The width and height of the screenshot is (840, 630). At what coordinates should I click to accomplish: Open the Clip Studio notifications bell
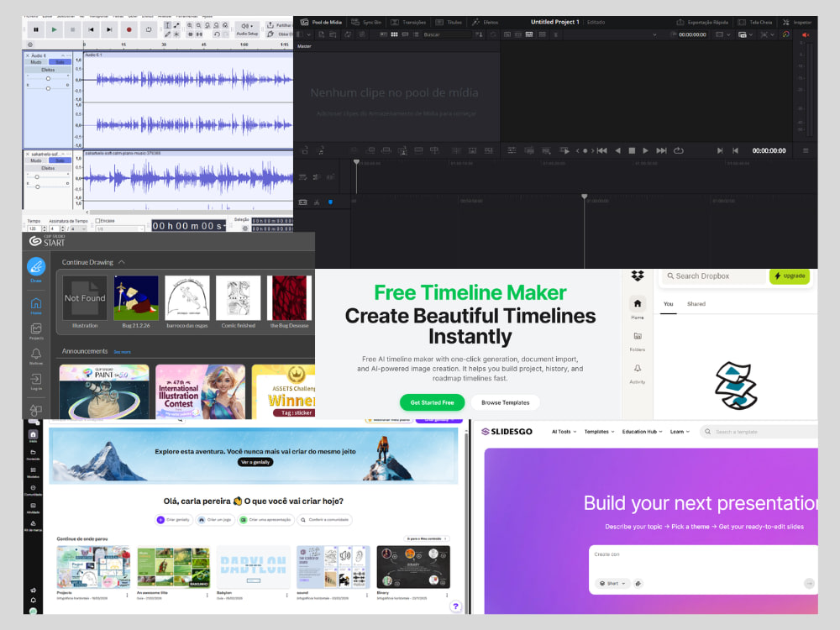coord(36,355)
